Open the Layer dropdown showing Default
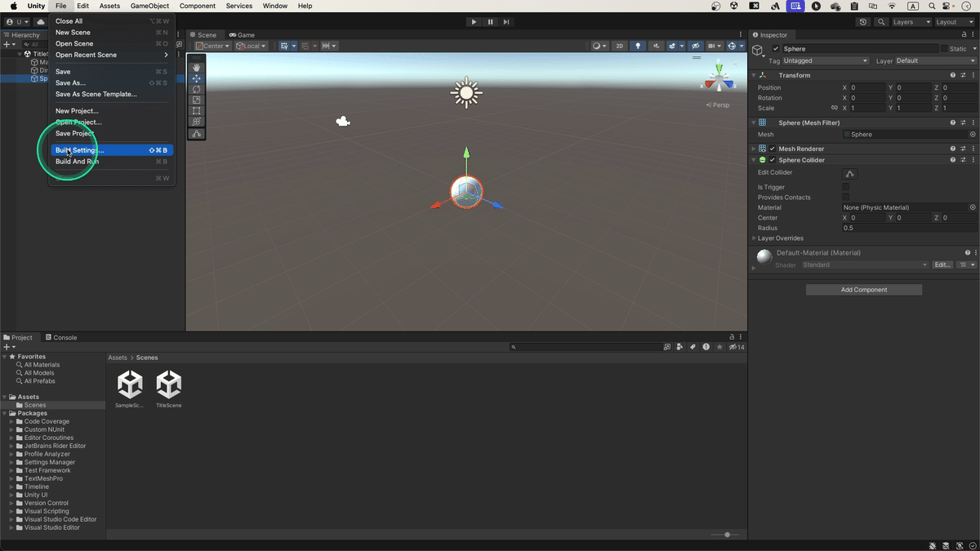Viewport: 980px width, 551px height. click(935, 60)
